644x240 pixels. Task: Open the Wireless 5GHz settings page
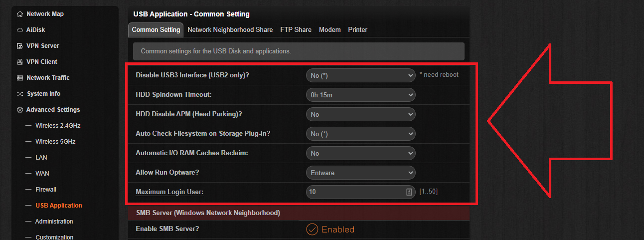[x=55, y=142]
